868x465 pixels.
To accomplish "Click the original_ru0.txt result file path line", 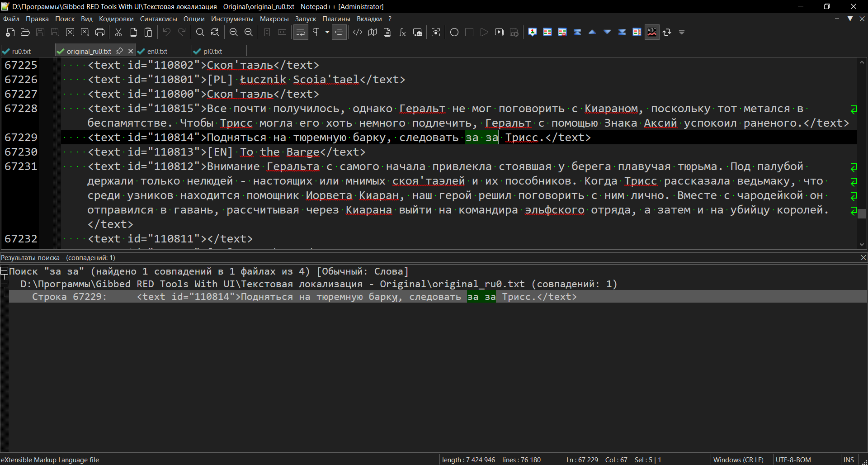I will [x=319, y=284].
